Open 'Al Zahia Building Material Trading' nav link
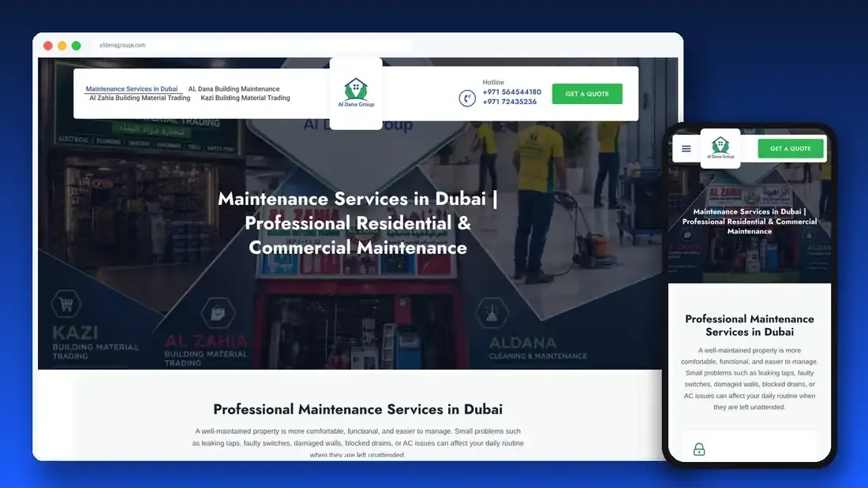Viewport: 868px width, 488px height. point(140,98)
